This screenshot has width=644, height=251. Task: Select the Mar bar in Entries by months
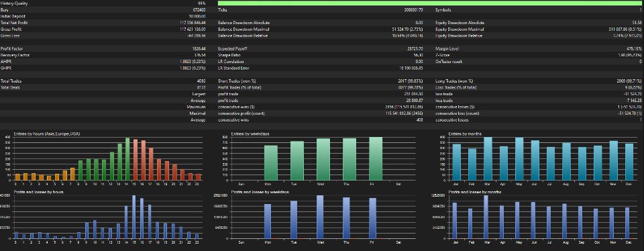488,158
